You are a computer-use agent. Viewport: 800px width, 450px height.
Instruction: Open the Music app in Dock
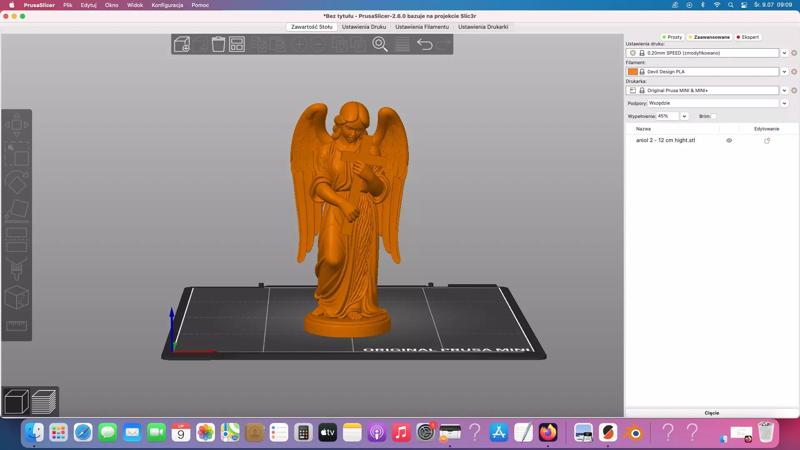click(x=401, y=433)
